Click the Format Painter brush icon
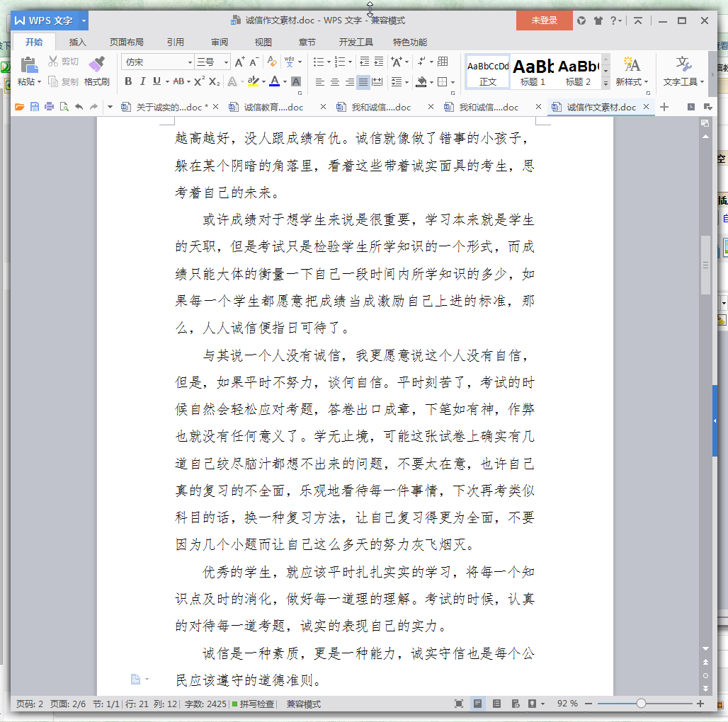 (96, 64)
